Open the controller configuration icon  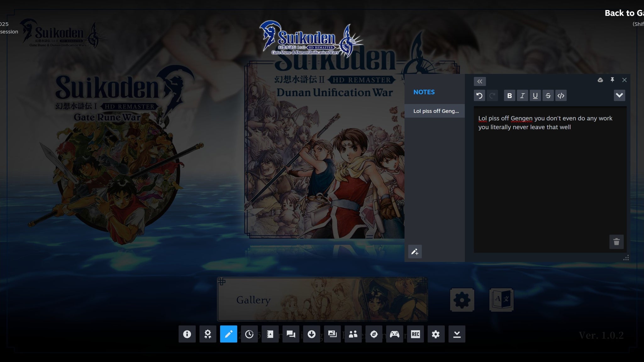pyautogui.click(x=395, y=334)
